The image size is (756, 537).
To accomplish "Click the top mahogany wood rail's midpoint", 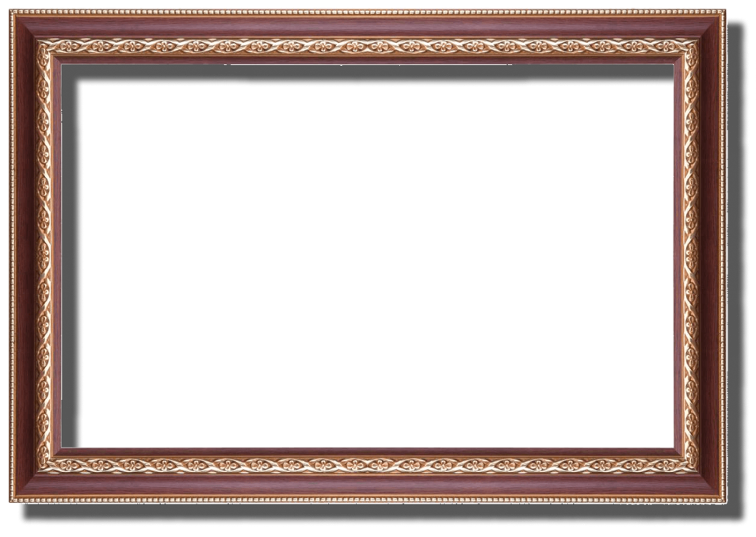I will pyautogui.click(x=368, y=26).
